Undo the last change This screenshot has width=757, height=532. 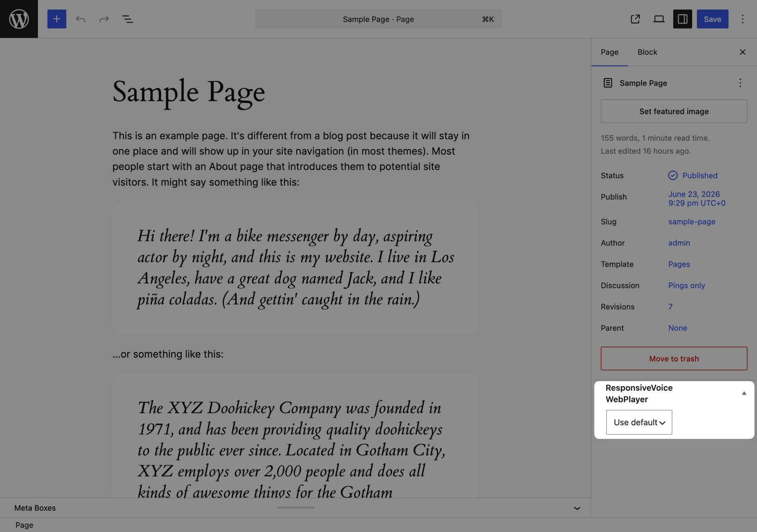(x=80, y=19)
